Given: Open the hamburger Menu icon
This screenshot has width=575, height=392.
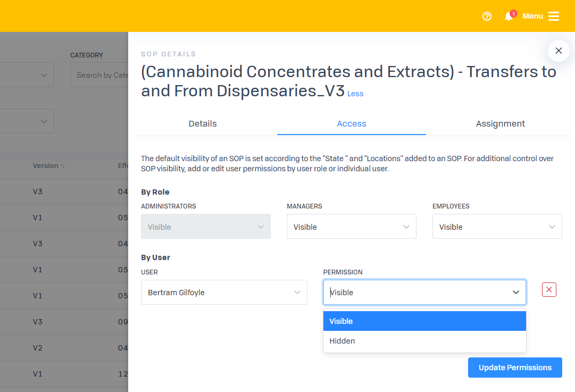Looking at the screenshot, I should point(554,16).
